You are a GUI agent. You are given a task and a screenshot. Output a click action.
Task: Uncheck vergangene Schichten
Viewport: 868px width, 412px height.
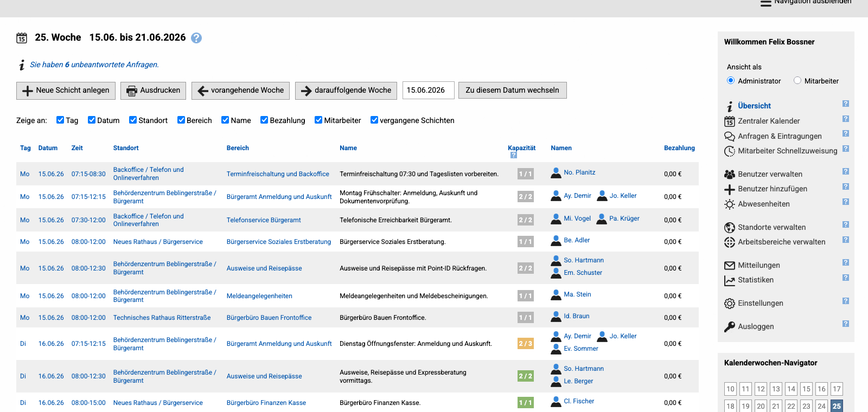(374, 120)
